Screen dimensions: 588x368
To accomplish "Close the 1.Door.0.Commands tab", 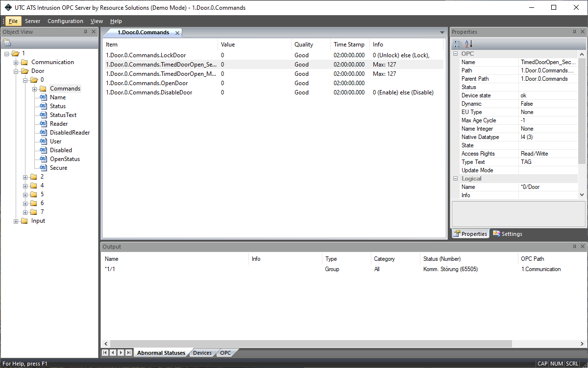I will pyautogui.click(x=177, y=33).
